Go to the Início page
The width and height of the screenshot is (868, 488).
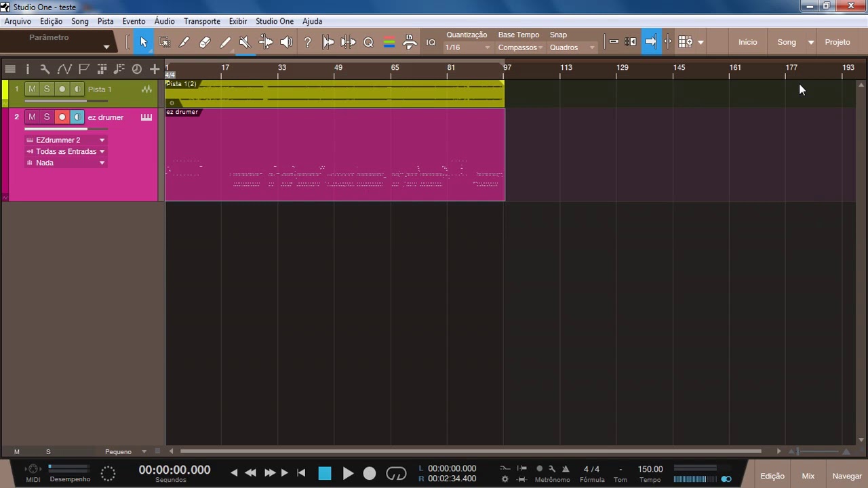click(748, 42)
